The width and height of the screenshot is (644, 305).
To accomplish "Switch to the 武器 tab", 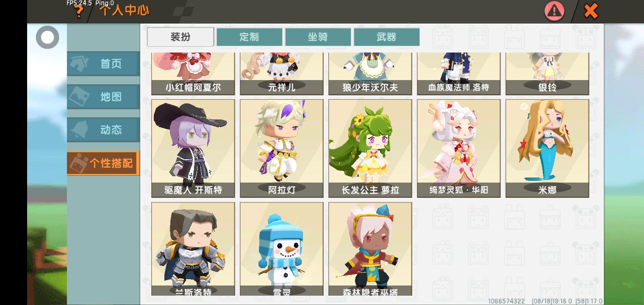I will (x=386, y=37).
